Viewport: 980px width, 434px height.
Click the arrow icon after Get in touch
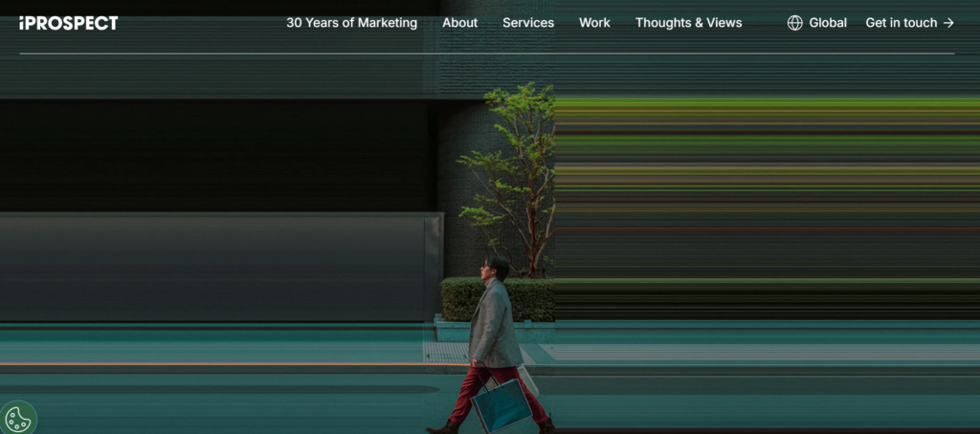coord(948,23)
